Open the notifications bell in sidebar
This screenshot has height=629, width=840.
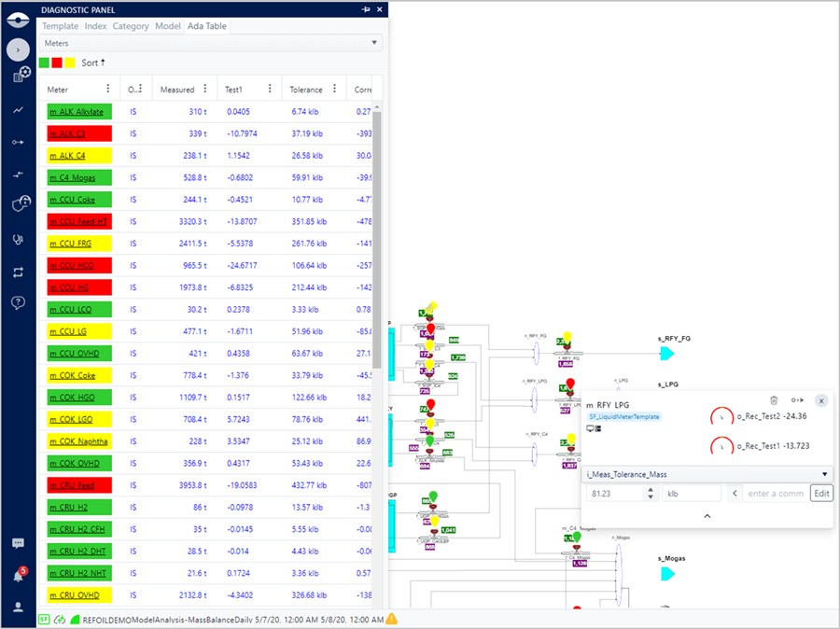click(x=18, y=576)
